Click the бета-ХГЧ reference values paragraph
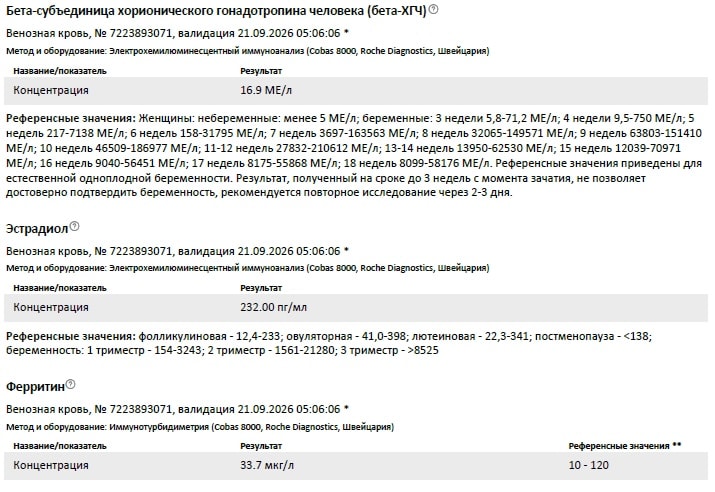Viewport: 715px width, 492px height. pos(354,155)
